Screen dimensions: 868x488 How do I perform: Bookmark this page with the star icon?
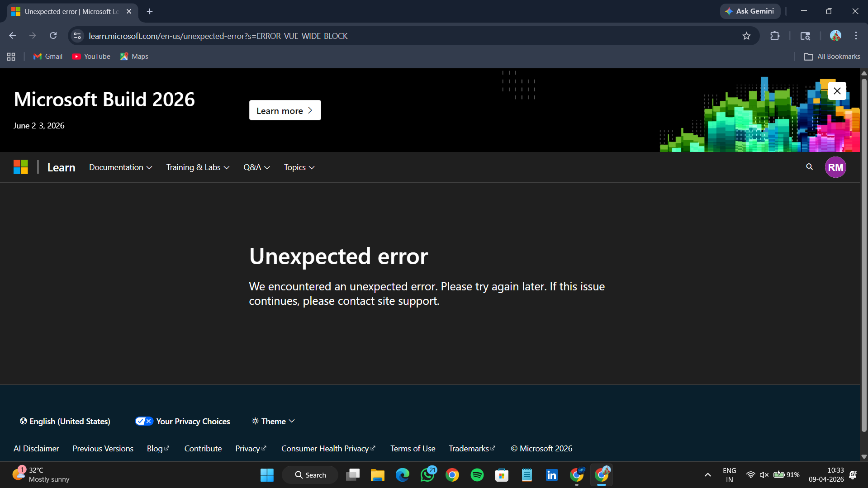point(747,36)
